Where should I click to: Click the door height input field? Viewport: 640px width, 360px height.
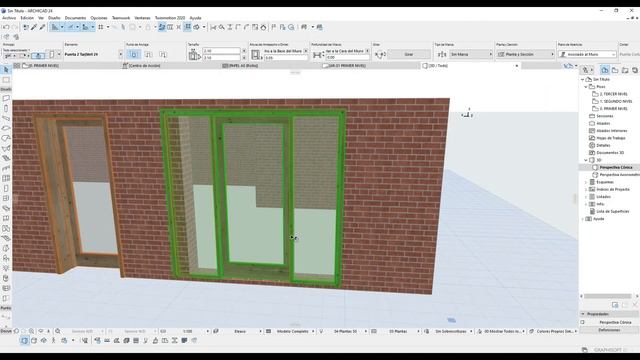[x=221, y=58]
